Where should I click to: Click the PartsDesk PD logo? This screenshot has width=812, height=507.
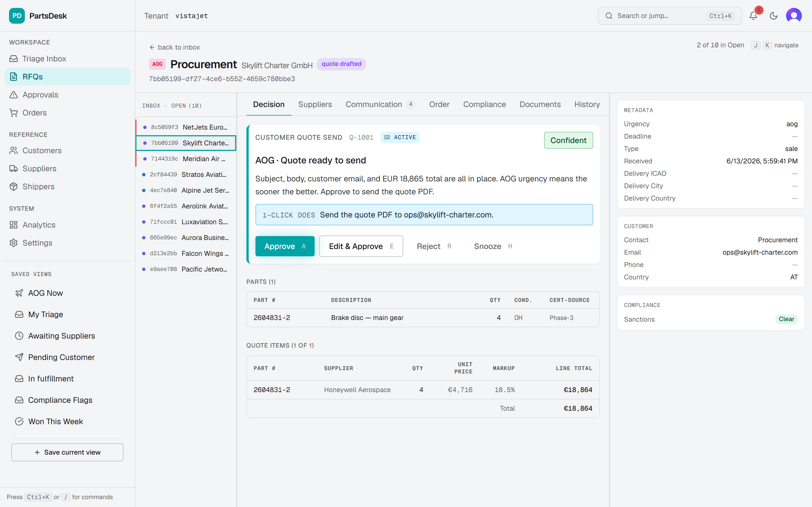[x=17, y=16]
